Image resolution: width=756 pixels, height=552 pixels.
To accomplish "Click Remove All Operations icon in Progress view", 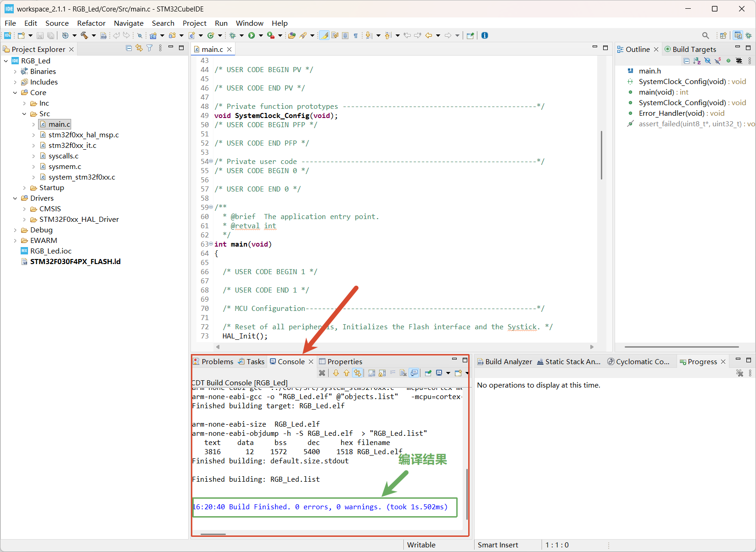I will click(x=739, y=373).
